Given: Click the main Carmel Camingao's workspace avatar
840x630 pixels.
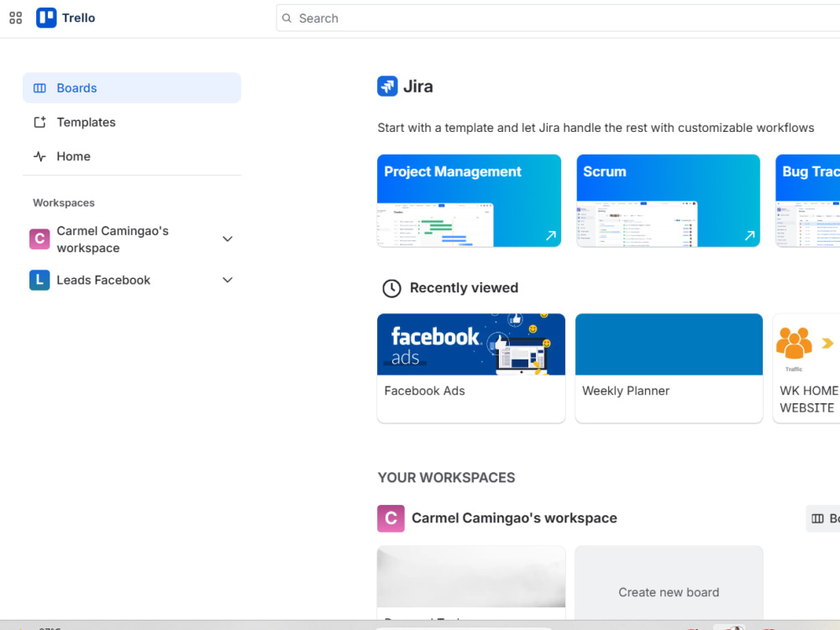Looking at the screenshot, I should [x=391, y=518].
